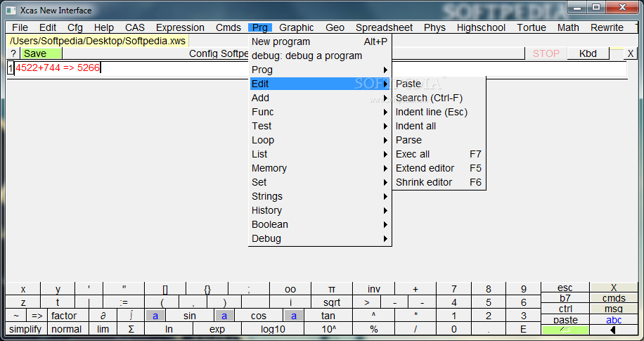644x341 pixels.
Task: Toggle the blue 'a' before sin
Action: click(x=155, y=316)
